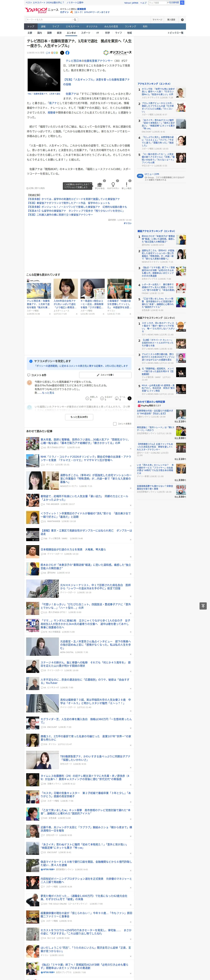Click うーん face on first comment
This screenshot has width=210, height=980.
[x=117, y=398]
